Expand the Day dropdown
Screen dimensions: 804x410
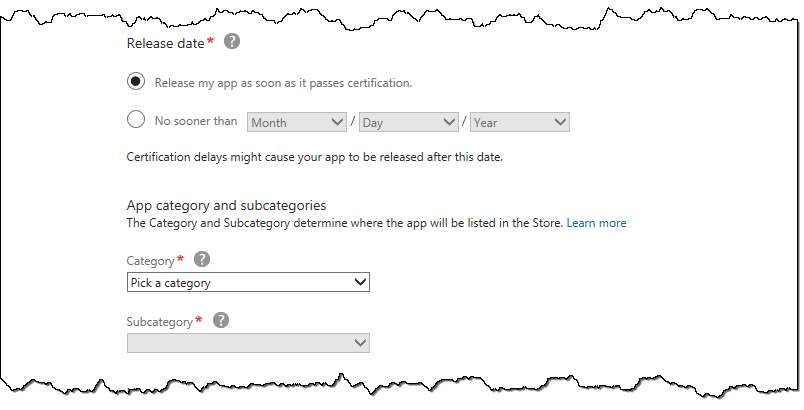408,122
